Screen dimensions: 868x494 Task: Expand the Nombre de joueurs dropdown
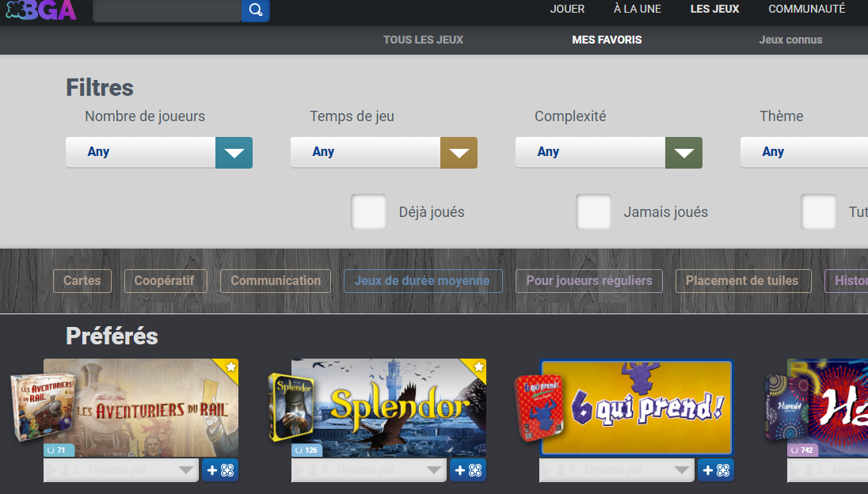click(x=159, y=153)
